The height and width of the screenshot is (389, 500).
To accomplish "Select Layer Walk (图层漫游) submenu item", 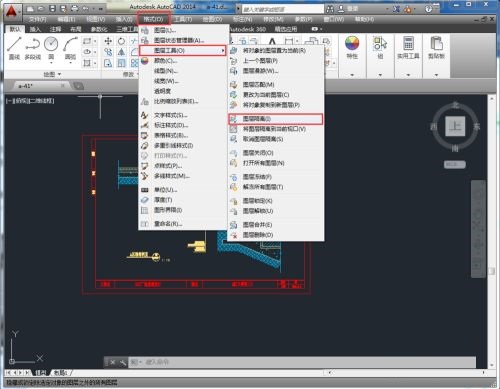I will point(276,71).
